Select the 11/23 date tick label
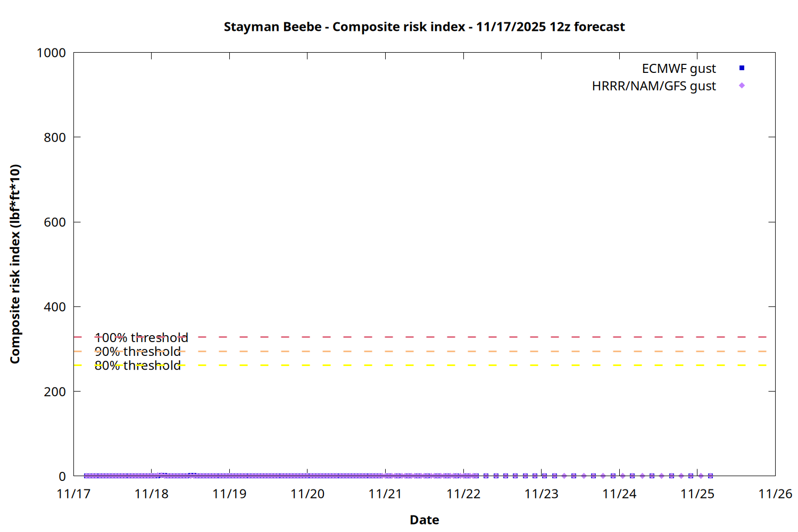The image size is (798, 532). pyautogui.click(x=541, y=494)
